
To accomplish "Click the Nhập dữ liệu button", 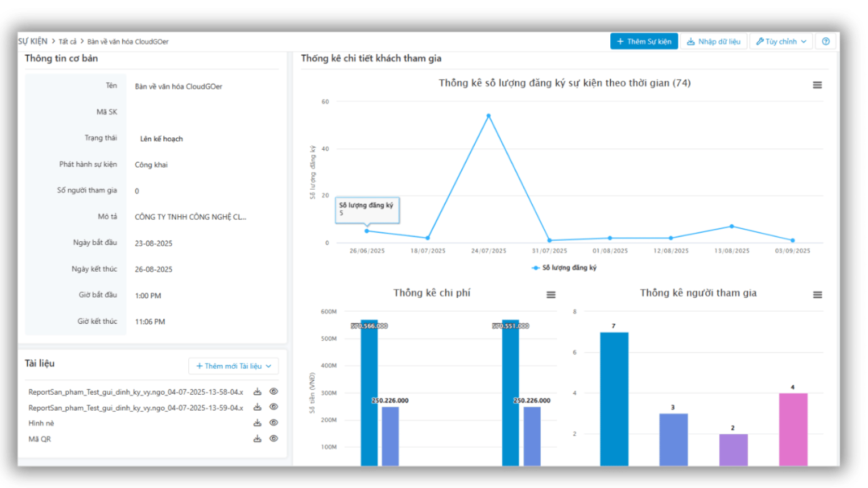I will coord(714,41).
